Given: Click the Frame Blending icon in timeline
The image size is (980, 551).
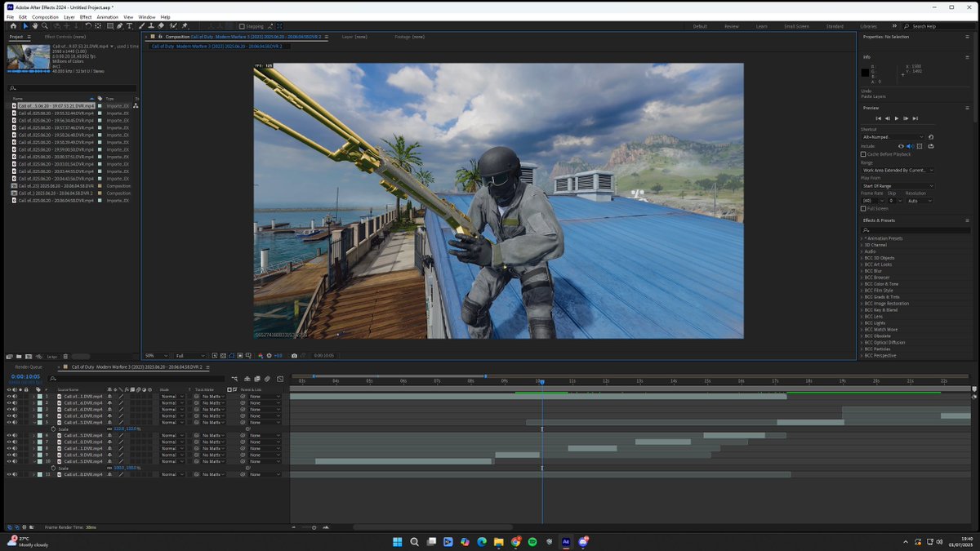Looking at the screenshot, I should click(257, 379).
